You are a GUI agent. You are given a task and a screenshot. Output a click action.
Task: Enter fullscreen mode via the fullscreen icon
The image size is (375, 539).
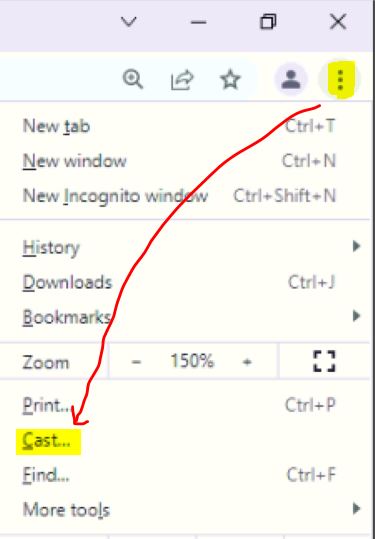click(x=324, y=361)
